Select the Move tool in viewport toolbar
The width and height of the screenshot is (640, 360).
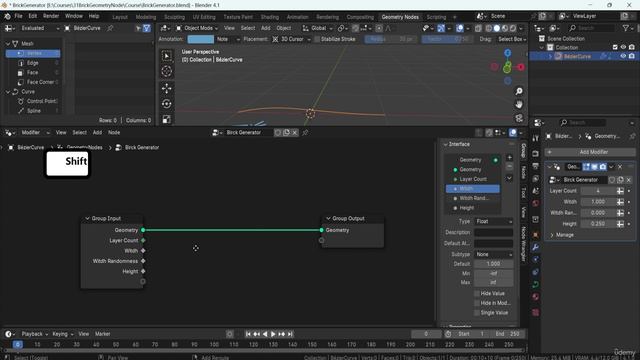(x=167, y=88)
